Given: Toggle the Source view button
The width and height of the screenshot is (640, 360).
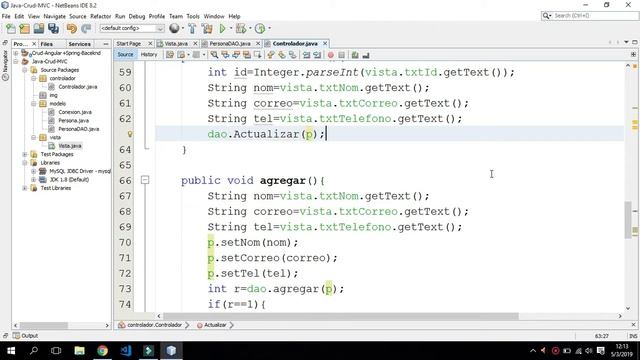Looking at the screenshot, I should click(125, 54).
